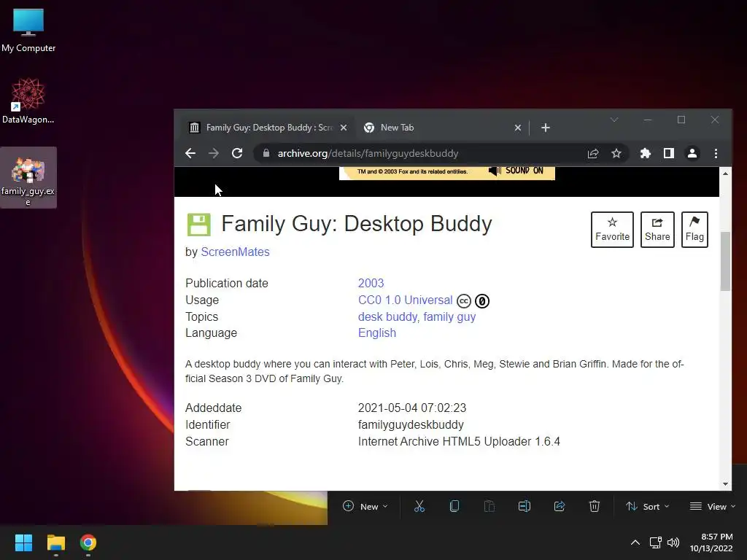
Task: Open network status tray icon
Action: (x=656, y=542)
